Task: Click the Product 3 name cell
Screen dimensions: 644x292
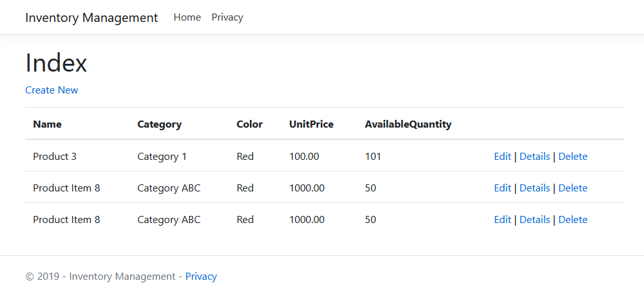Action: (x=55, y=157)
